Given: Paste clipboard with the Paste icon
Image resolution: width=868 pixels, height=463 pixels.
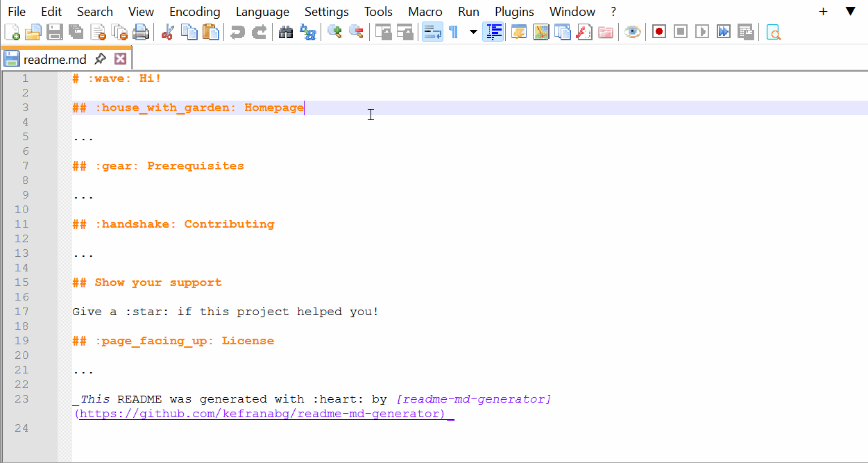Looking at the screenshot, I should 210,31.
